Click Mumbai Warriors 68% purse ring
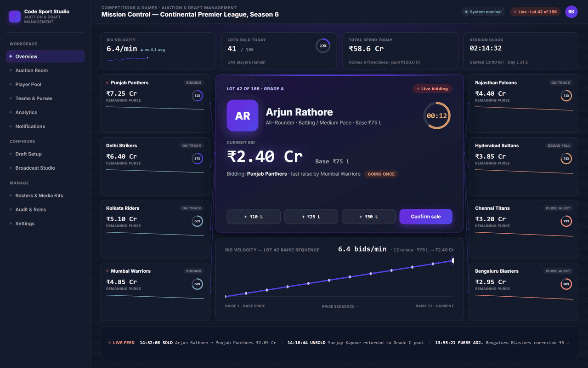Screen dimensions: 588x368 tap(198, 284)
